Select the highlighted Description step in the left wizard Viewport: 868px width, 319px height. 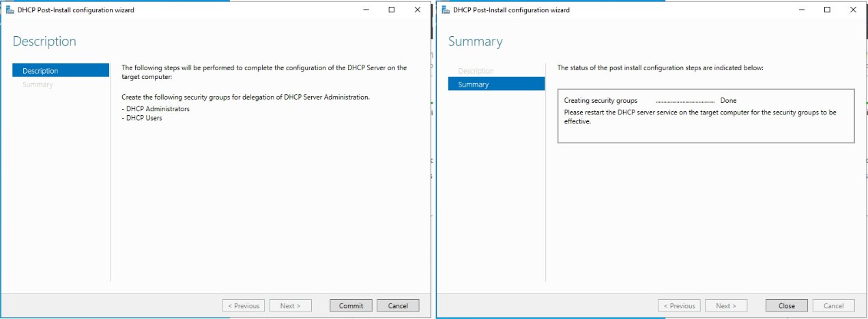click(x=61, y=71)
